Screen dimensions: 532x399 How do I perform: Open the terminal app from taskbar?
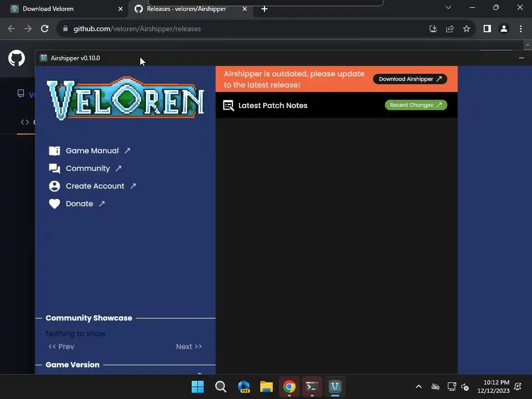pos(312,387)
